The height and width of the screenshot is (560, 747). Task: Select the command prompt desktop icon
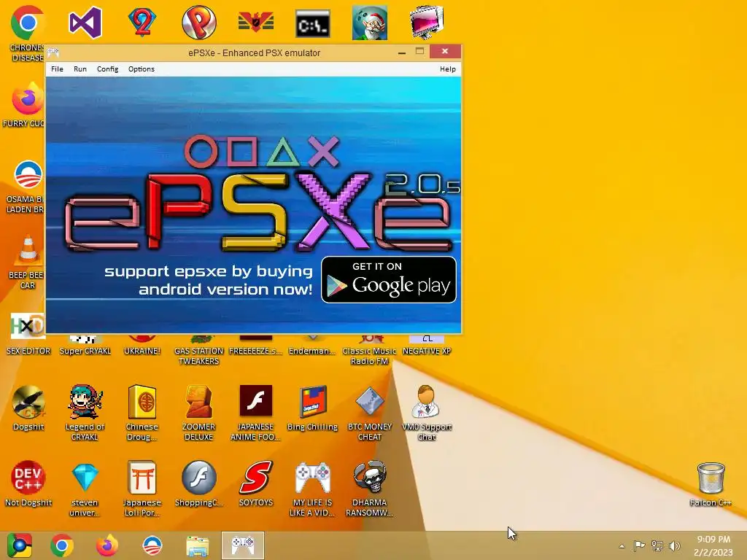[312, 23]
